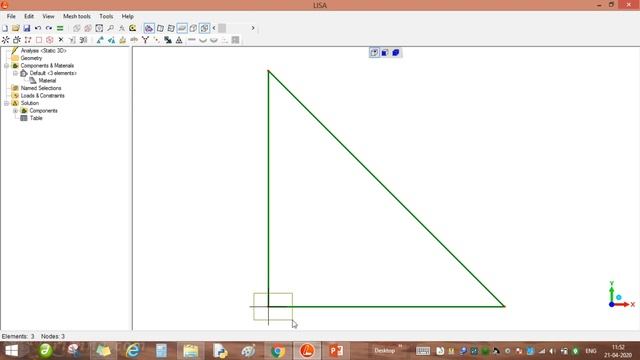Image resolution: width=640 pixels, height=360 pixels.
Task: Toggle select elements mode icon
Action: click(x=160, y=28)
